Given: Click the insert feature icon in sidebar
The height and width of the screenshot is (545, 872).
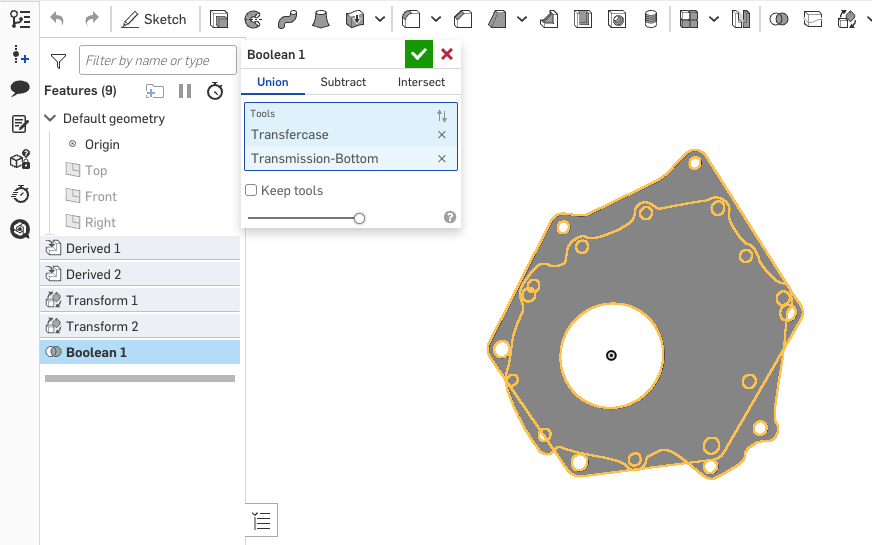Looking at the screenshot, I should point(20,54).
